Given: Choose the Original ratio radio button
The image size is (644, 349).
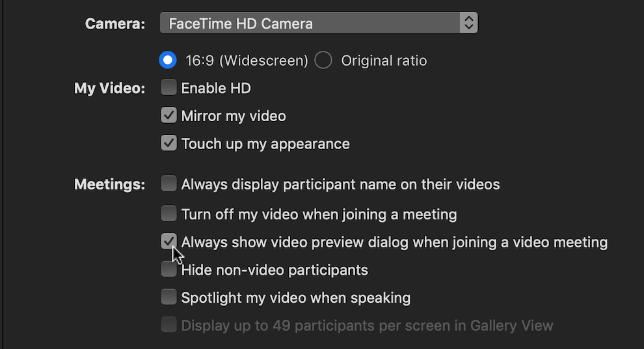Looking at the screenshot, I should [323, 61].
